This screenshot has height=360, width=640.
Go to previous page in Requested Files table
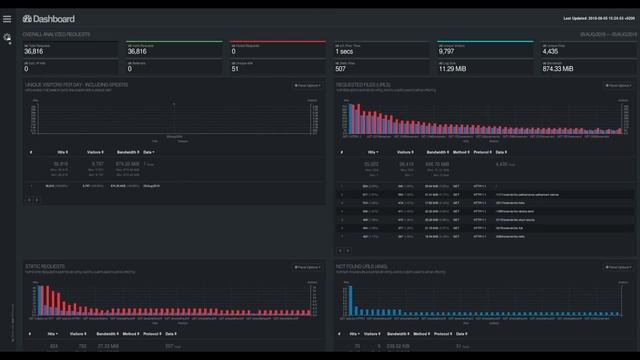340,251
